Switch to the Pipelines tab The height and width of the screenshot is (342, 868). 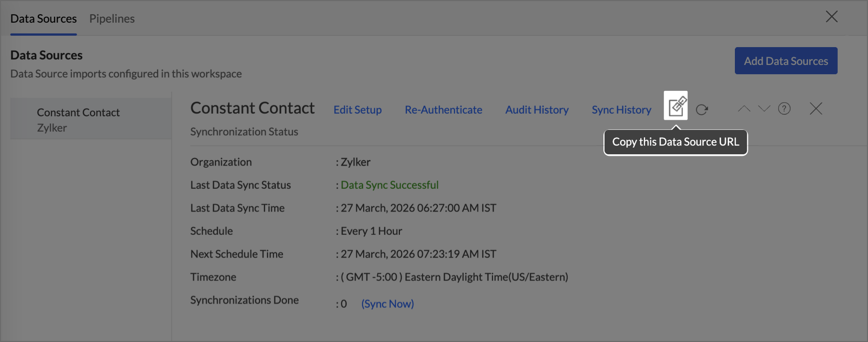(x=112, y=18)
